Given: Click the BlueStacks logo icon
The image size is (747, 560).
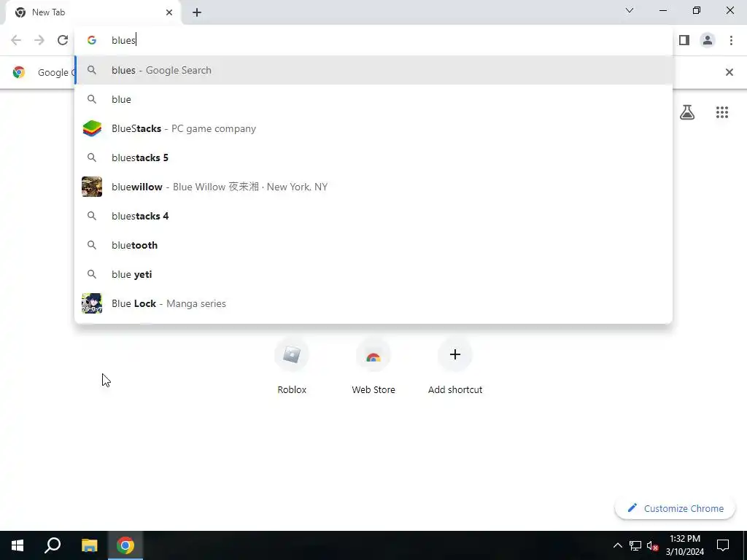Looking at the screenshot, I should tap(92, 128).
